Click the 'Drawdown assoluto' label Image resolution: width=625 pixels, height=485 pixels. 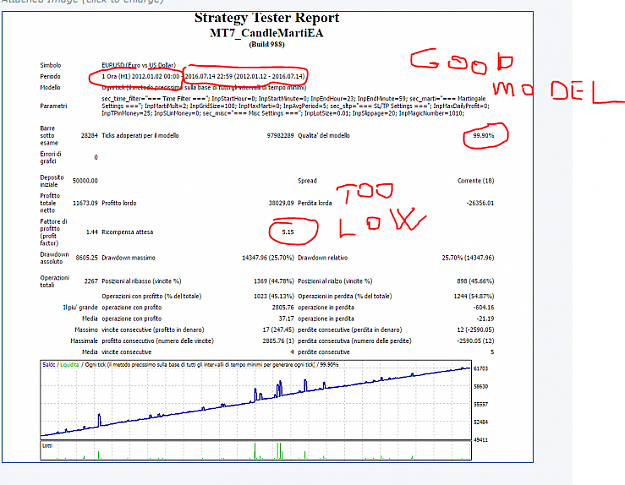(54, 258)
